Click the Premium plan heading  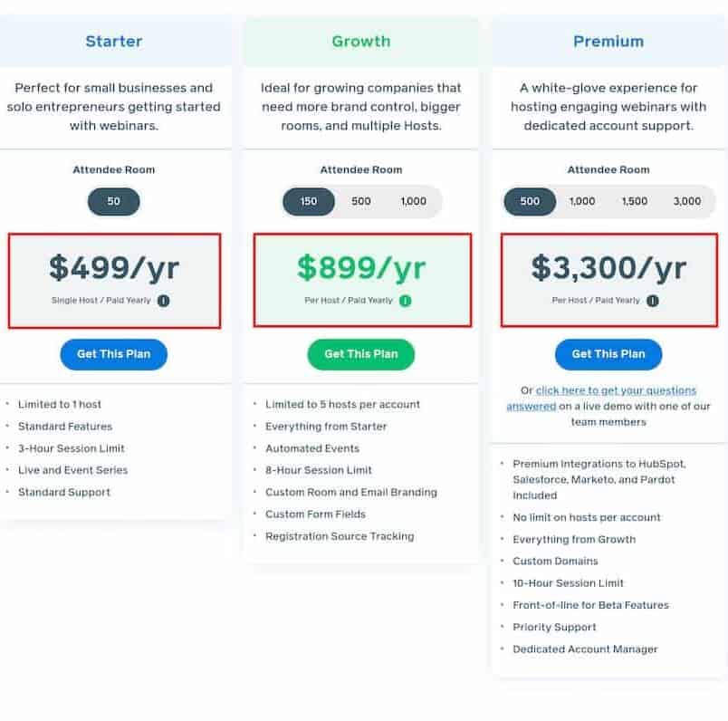click(608, 42)
